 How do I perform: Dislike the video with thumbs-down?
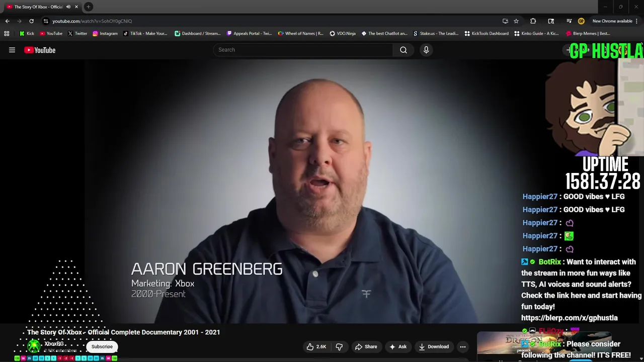click(x=339, y=346)
